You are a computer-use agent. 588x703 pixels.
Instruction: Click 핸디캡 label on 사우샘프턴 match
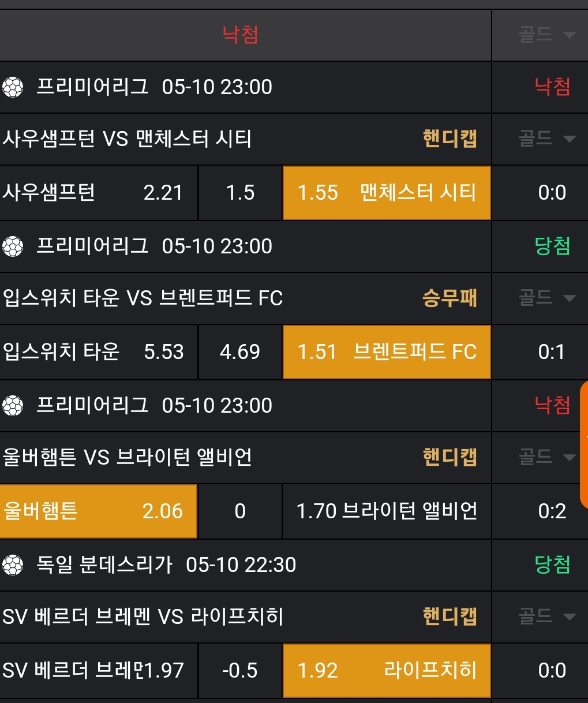[x=450, y=139]
